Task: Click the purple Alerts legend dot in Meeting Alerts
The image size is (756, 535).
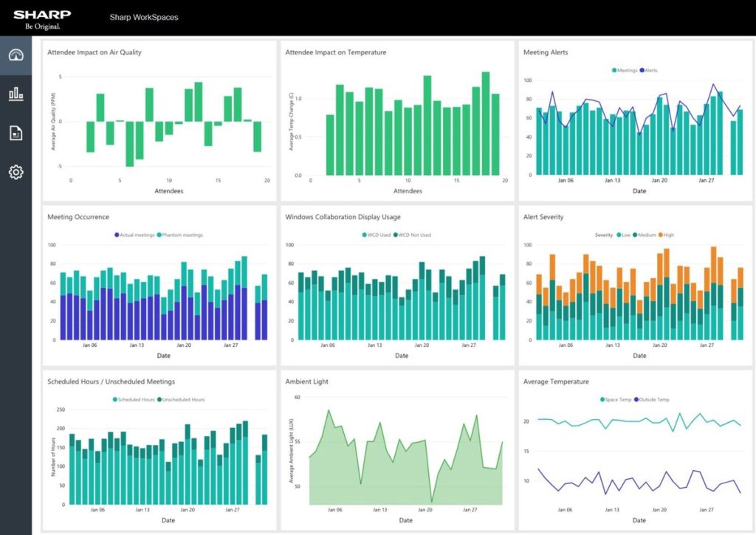Action: coord(642,69)
